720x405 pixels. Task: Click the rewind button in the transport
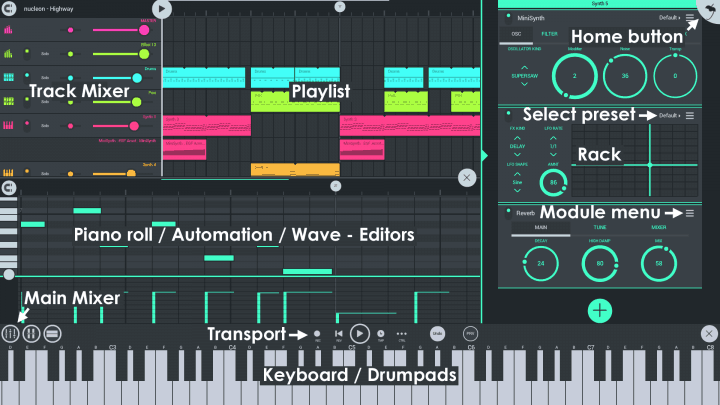pyautogui.click(x=340, y=333)
